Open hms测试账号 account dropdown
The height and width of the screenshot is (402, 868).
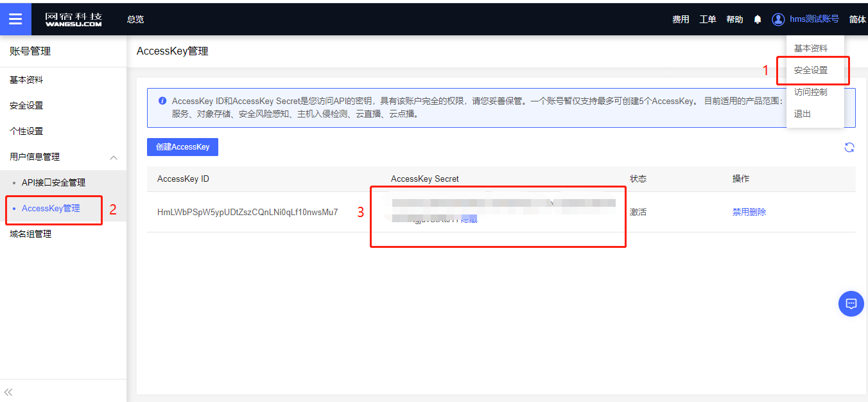[x=813, y=19]
